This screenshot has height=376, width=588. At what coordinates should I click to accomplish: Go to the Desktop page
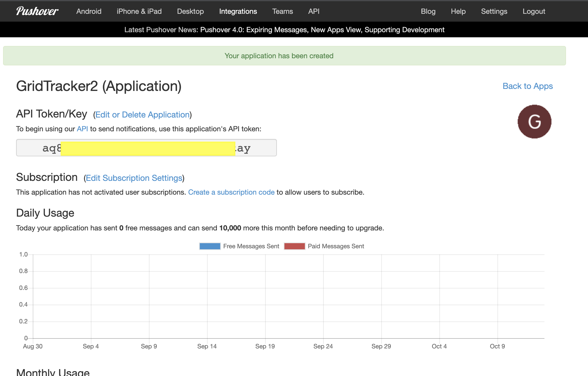pyautogui.click(x=190, y=11)
